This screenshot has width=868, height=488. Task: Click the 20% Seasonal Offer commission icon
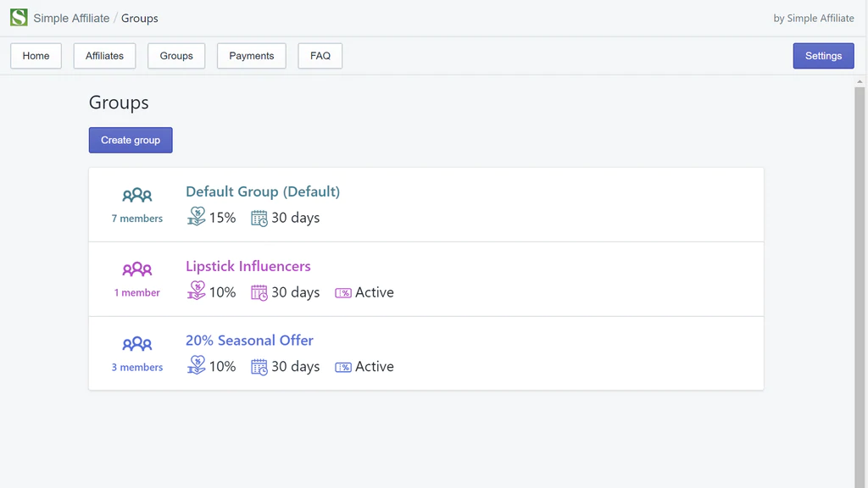click(x=197, y=366)
